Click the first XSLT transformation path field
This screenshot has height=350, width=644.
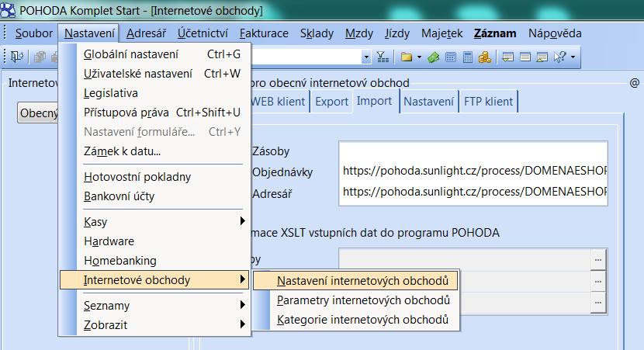(x=466, y=260)
